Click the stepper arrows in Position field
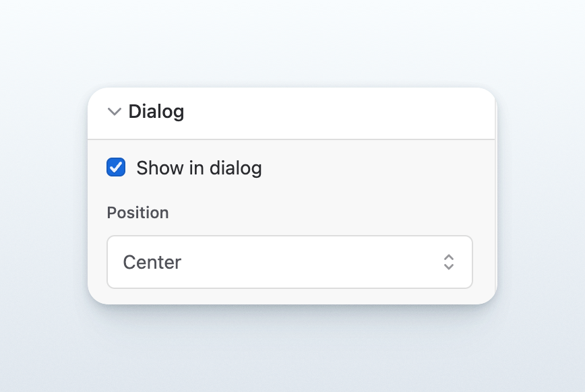 pos(449,262)
